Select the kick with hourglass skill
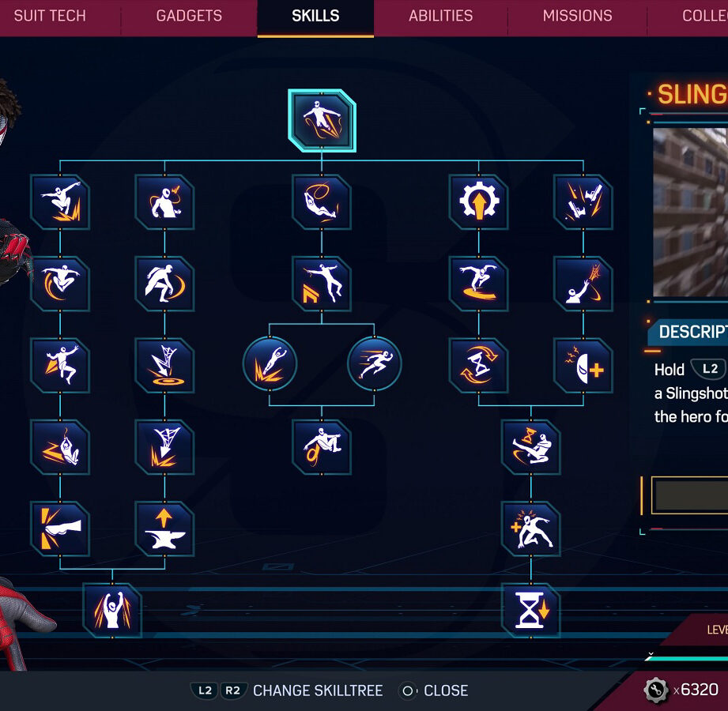 (530, 447)
